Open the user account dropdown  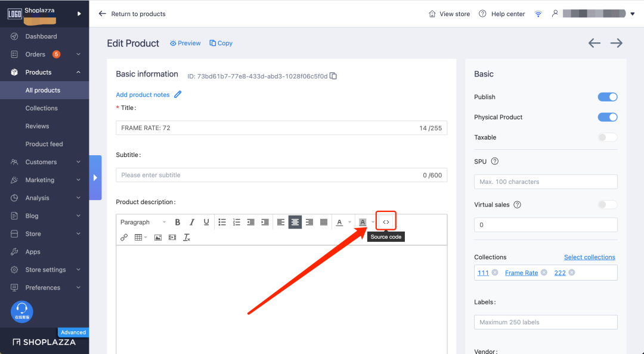(633, 14)
